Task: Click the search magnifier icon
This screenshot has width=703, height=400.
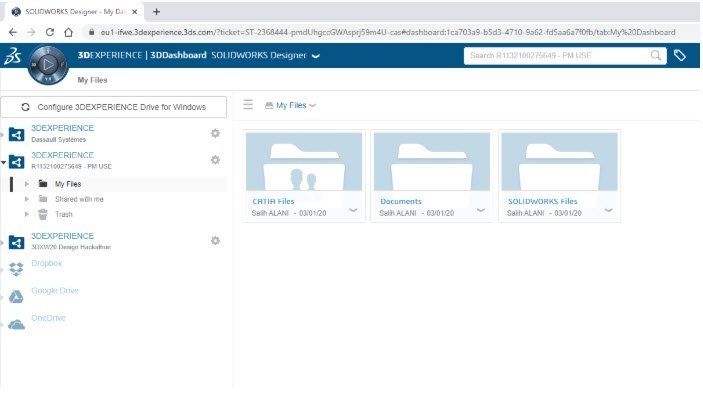Action: pos(655,56)
